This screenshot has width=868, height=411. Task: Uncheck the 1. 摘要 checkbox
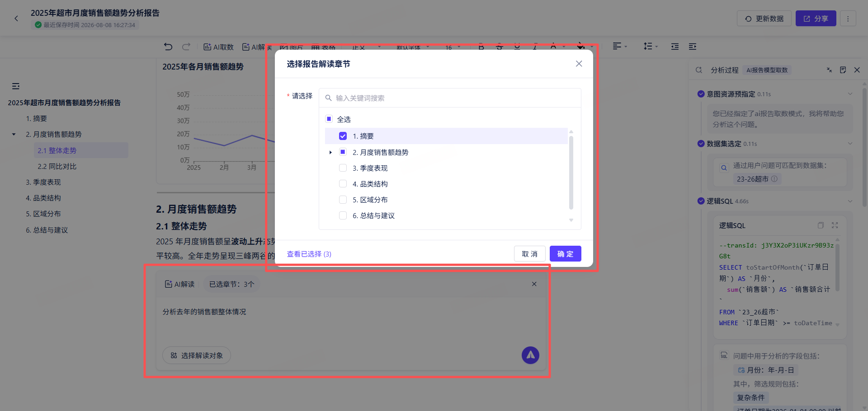(343, 136)
